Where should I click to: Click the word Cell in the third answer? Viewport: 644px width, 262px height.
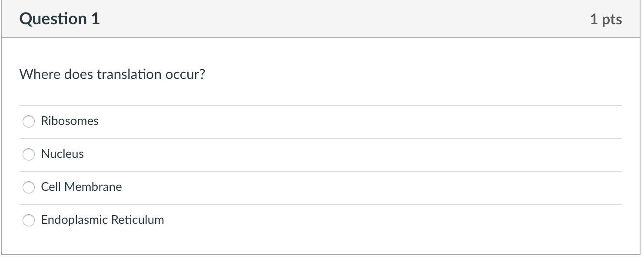50,187
